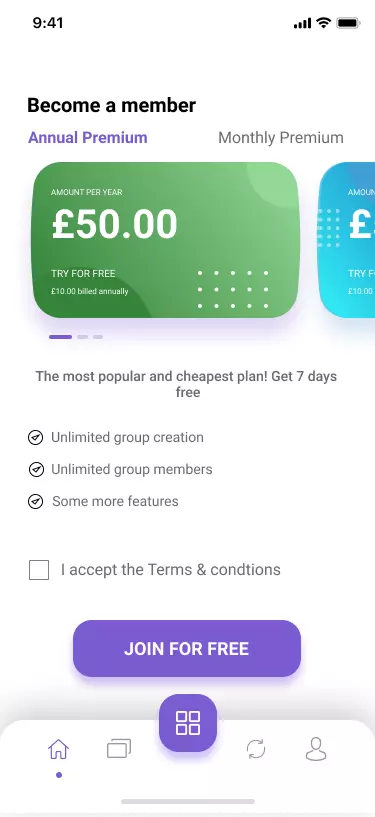Select the blue plan card on right
This screenshot has height=817, width=375.
tap(347, 240)
